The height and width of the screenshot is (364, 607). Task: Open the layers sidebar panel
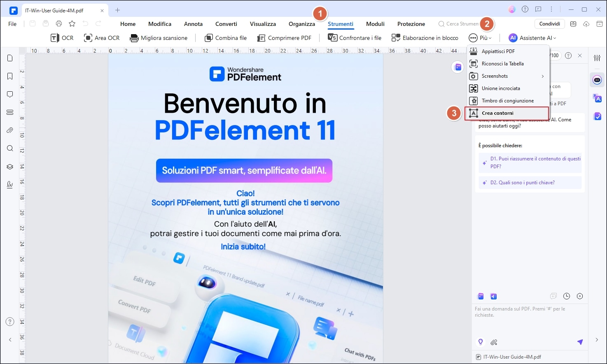[10, 167]
